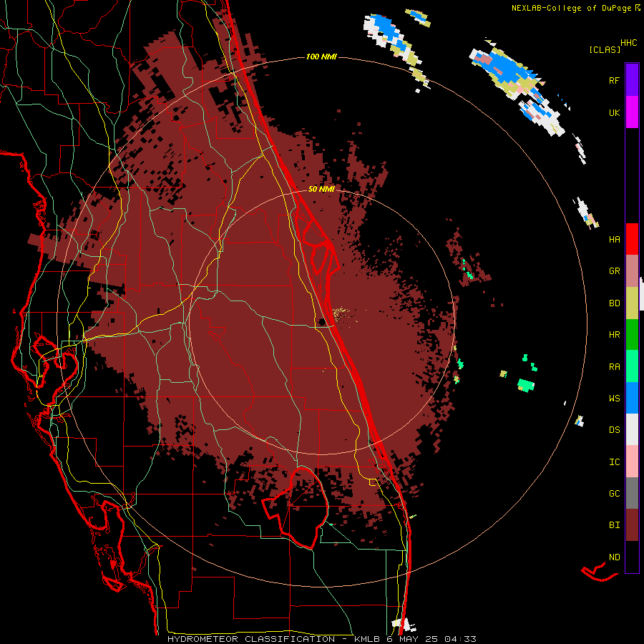Click the NEXLAB-College of DuPage credit
This screenshot has height=644, width=644.
click(571, 8)
